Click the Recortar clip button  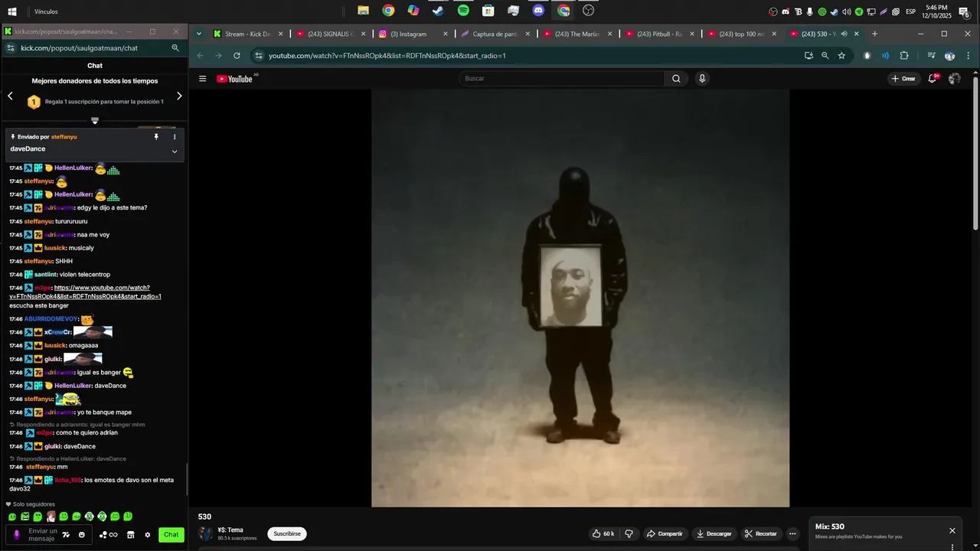760,533
